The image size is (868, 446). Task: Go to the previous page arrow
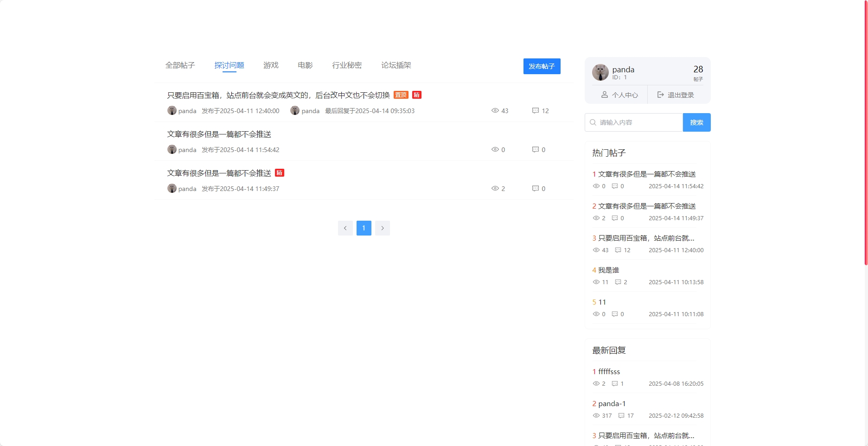pyautogui.click(x=345, y=228)
